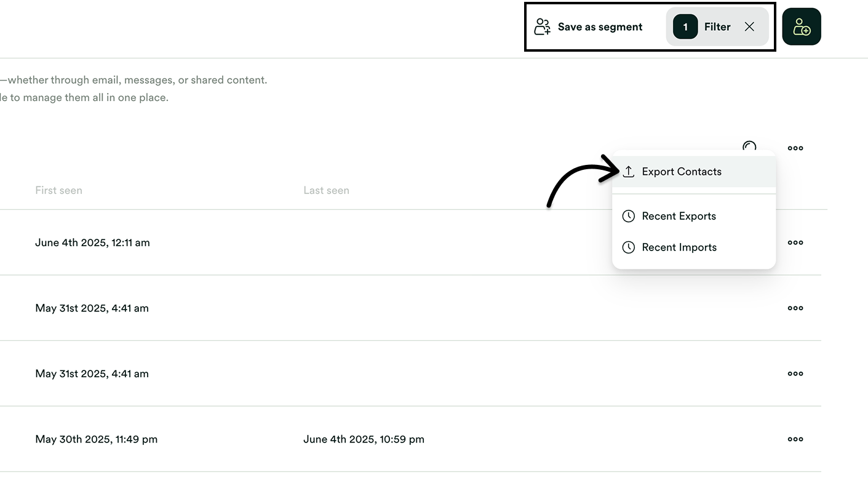Image resolution: width=868 pixels, height=504 pixels.
Task: Open the three-dot menu on the May 30th row
Action: point(795,439)
